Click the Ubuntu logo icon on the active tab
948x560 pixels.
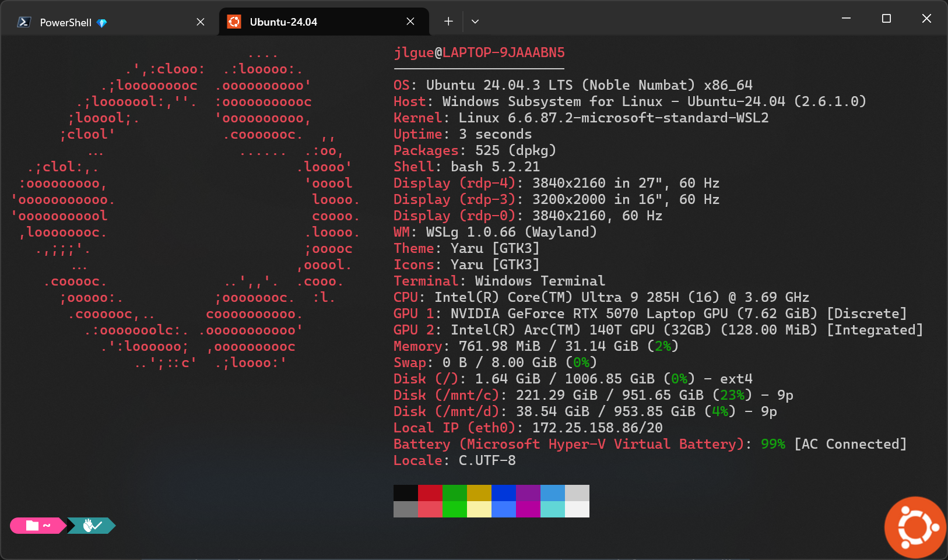[234, 22]
